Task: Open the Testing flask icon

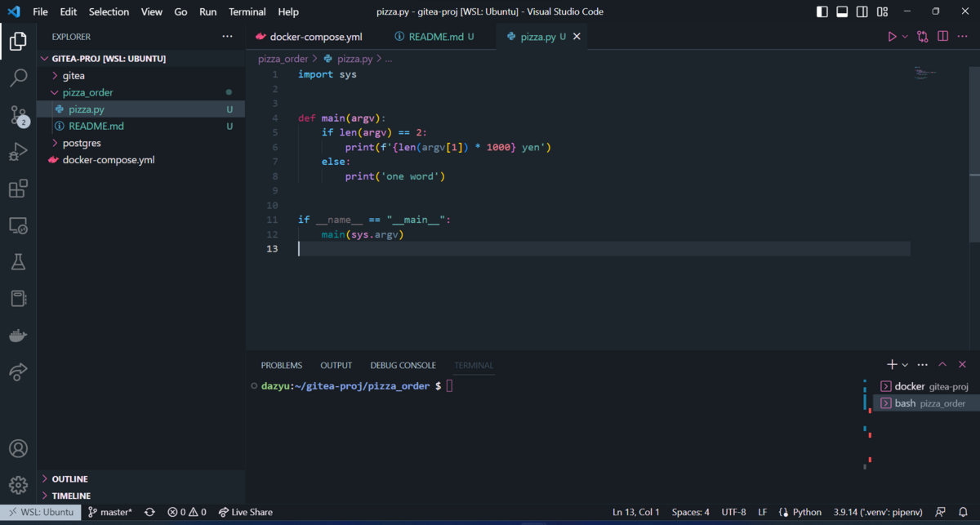Action: point(18,262)
